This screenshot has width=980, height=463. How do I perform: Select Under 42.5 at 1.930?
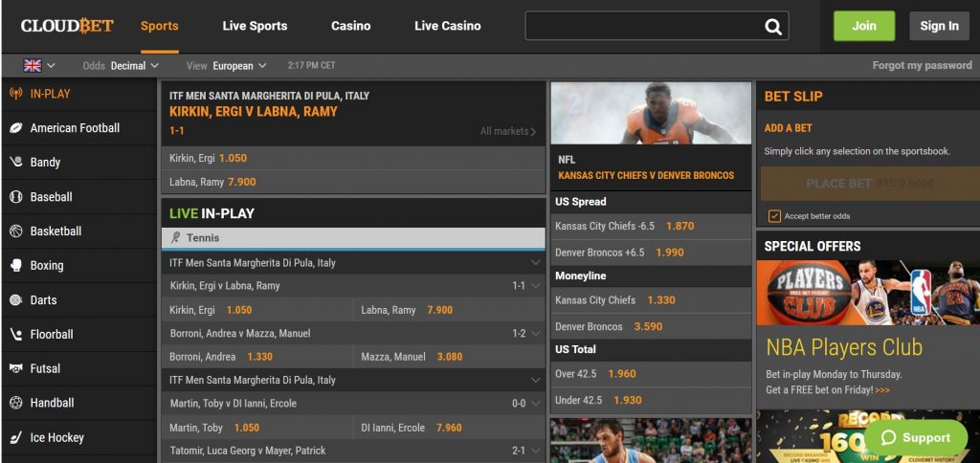pos(651,400)
